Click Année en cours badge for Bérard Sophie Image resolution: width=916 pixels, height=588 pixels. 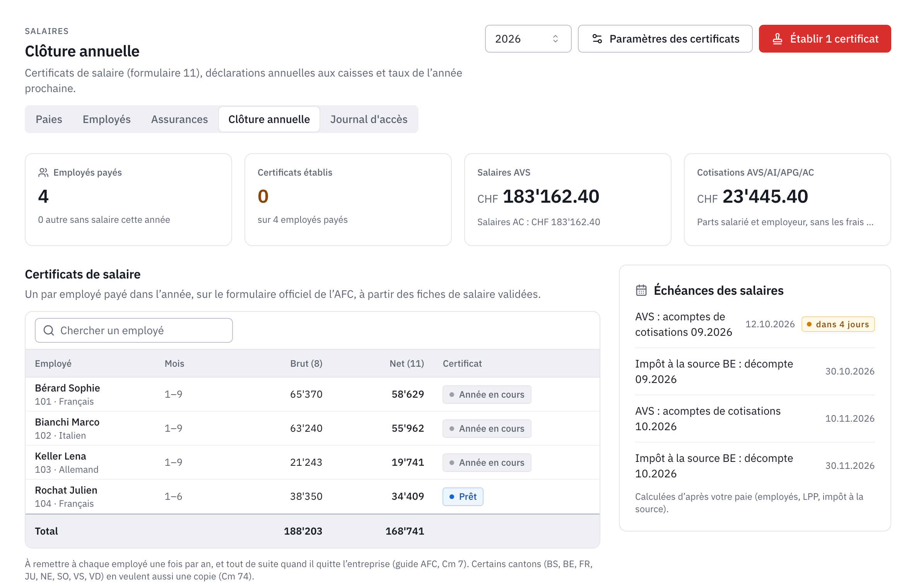[487, 395]
